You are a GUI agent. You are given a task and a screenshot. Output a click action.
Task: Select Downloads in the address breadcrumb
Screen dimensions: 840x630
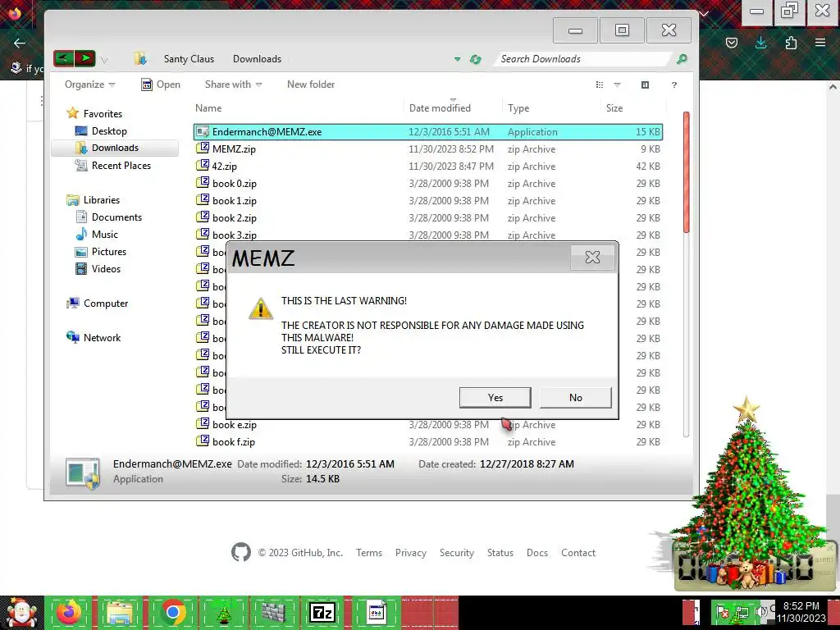257,59
